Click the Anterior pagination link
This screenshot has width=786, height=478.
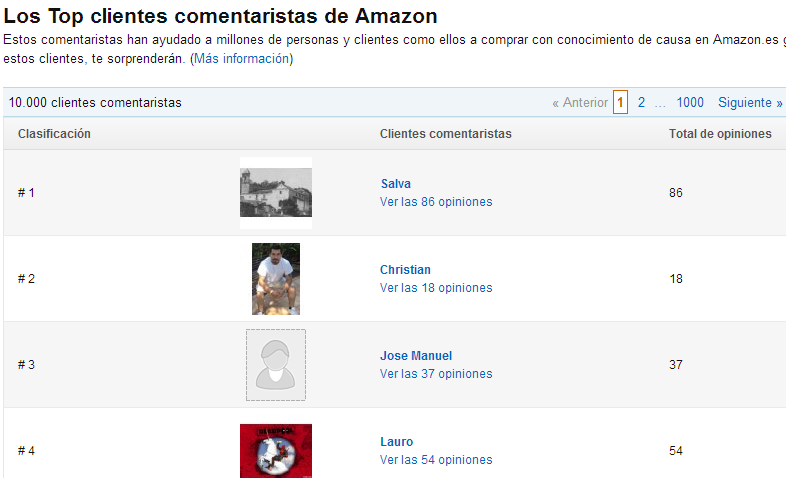[580, 102]
